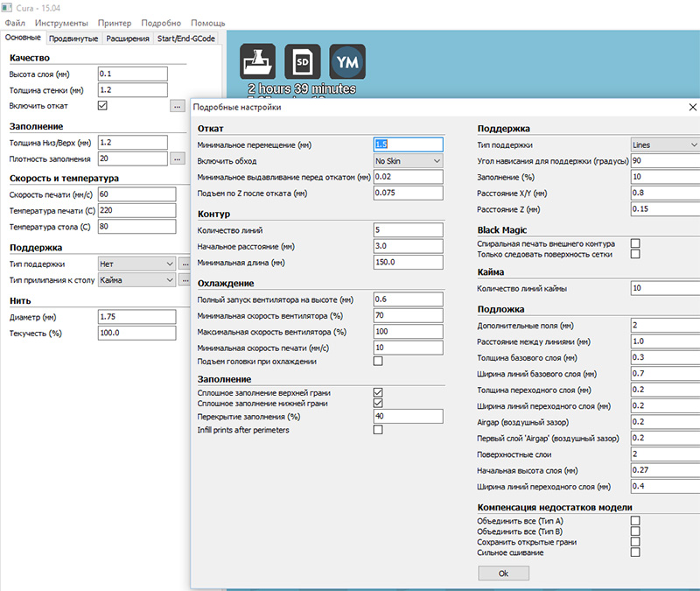This screenshot has width=700, height=591.
Task: Click the Минимальное перемещение input field
Action: 408,144
